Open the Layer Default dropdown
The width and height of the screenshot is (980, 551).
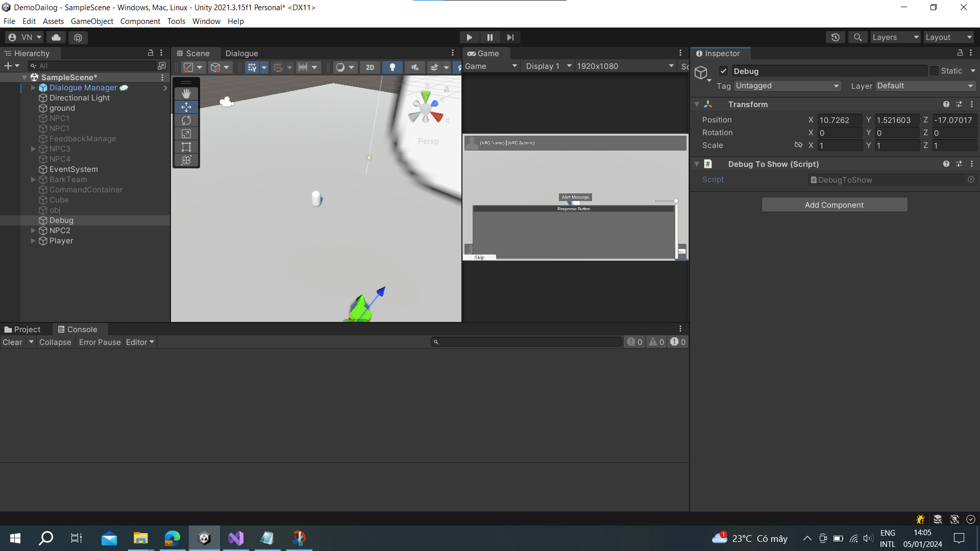click(925, 86)
